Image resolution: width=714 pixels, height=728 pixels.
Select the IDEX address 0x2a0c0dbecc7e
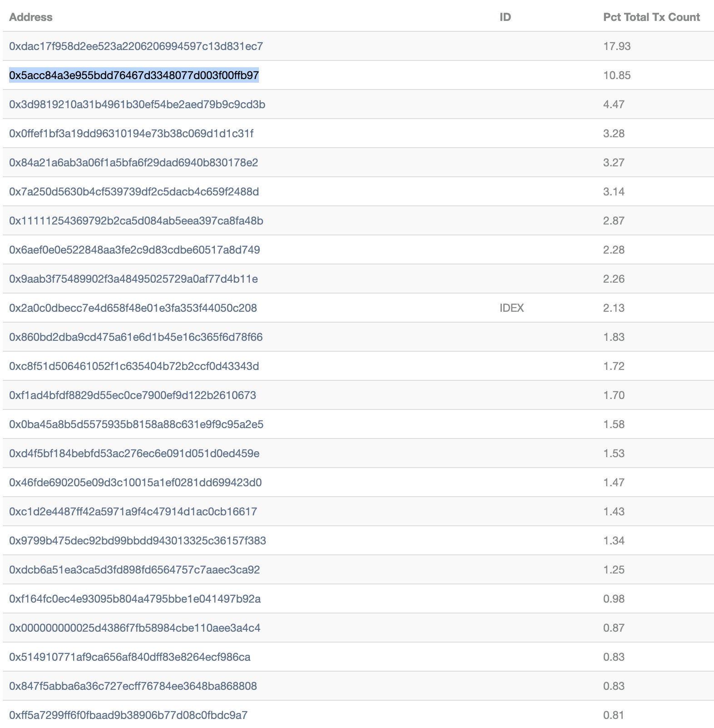(x=133, y=308)
